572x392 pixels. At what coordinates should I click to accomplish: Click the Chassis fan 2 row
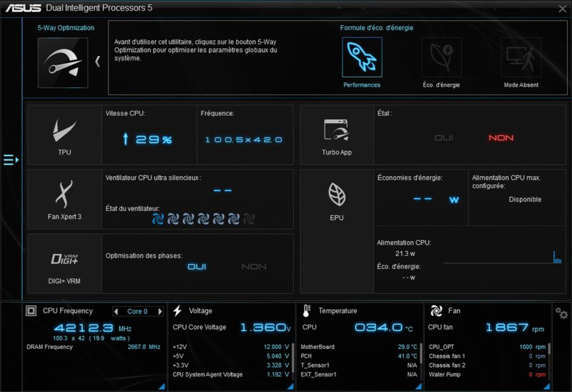[487, 365]
